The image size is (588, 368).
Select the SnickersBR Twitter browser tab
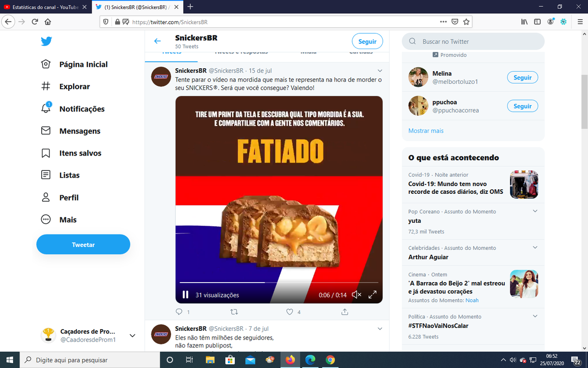click(x=137, y=7)
